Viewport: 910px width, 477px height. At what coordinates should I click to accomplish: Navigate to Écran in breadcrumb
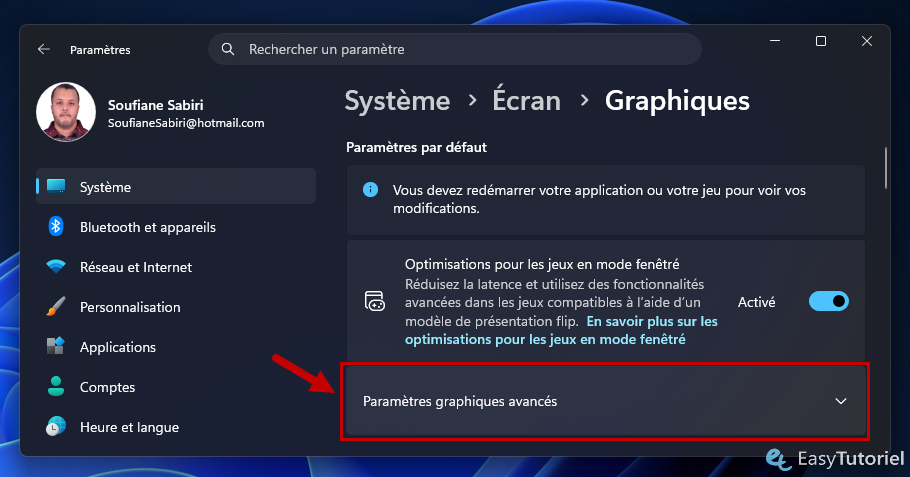[526, 100]
